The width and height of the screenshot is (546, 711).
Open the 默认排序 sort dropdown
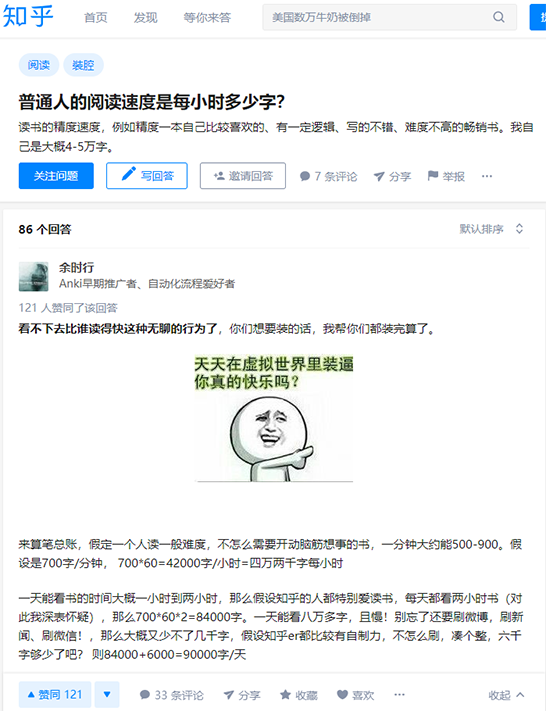(x=491, y=229)
